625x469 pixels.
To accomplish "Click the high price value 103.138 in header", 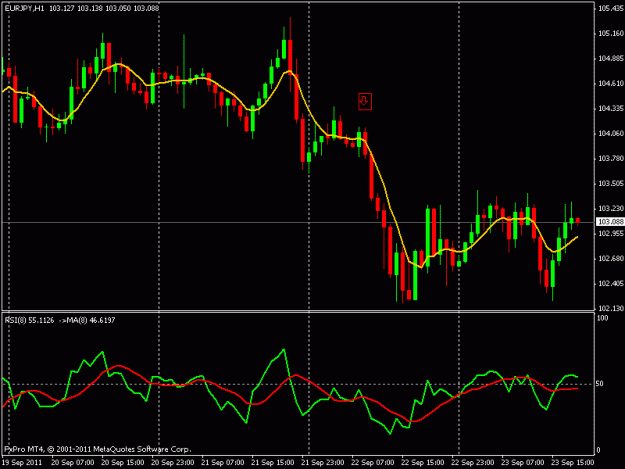I will (90, 8).
